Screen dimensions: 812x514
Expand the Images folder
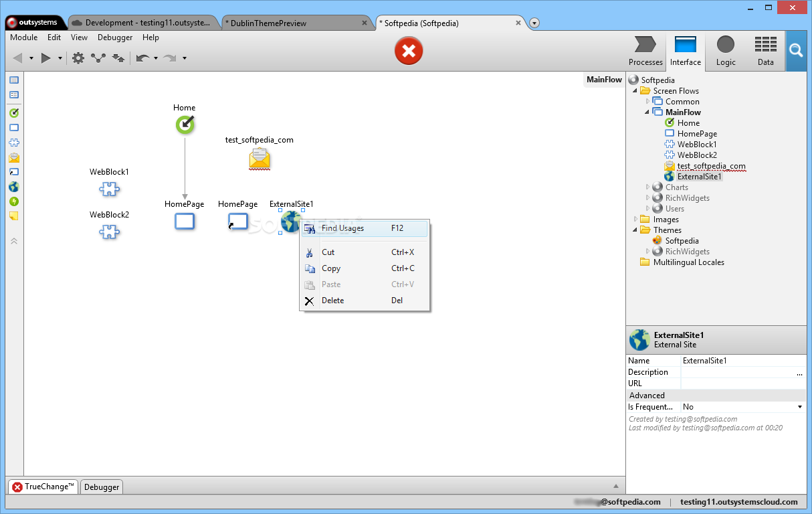[x=635, y=220]
